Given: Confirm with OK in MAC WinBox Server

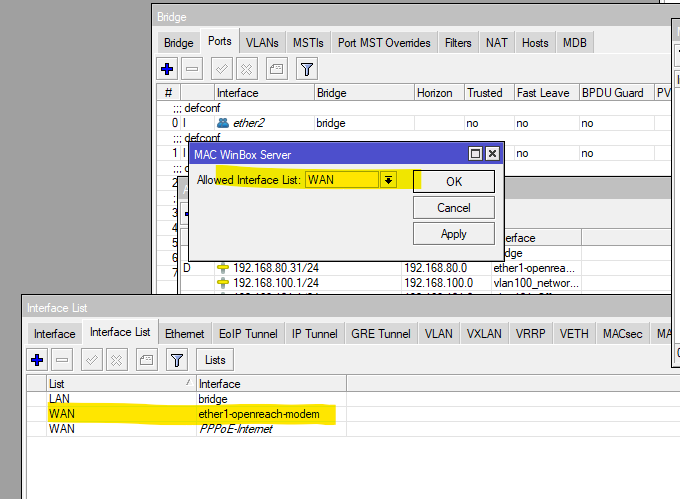Looking at the screenshot, I should [x=454, y=182].
